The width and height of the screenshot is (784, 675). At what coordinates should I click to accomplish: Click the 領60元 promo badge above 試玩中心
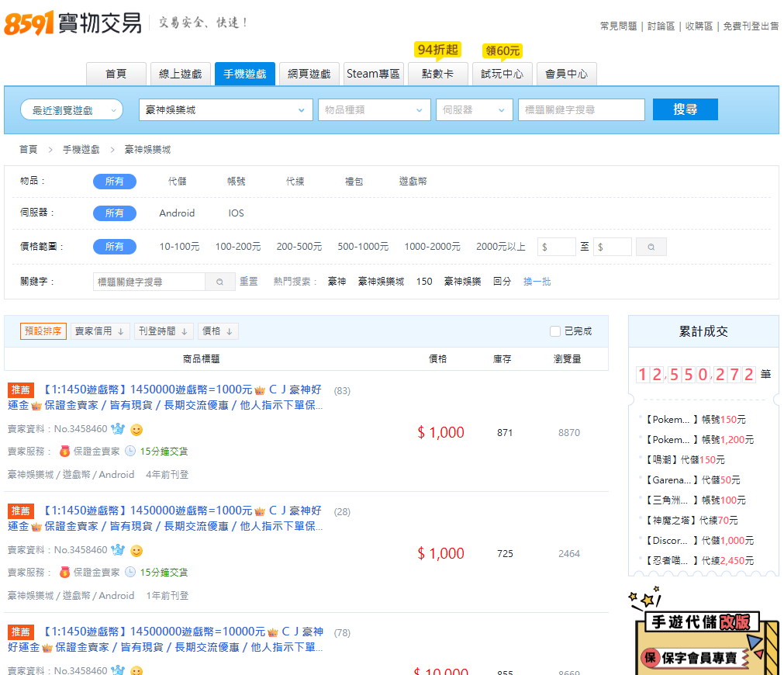coord(503,51)
